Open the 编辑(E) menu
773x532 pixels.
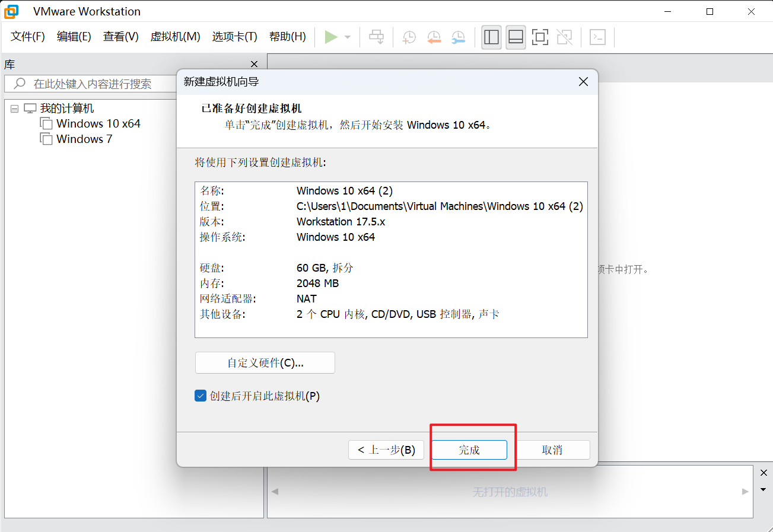click(74, 37)
